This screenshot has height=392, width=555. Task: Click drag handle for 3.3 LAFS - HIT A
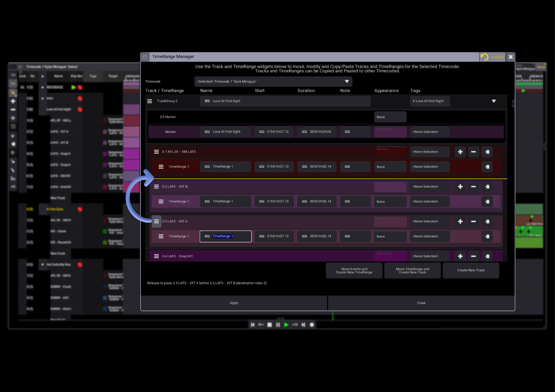[x=157, y=222]
